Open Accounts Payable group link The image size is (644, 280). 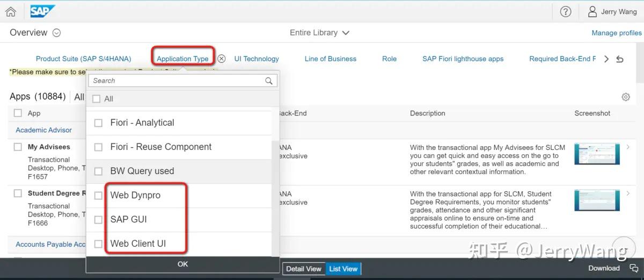tap(51, 244)
